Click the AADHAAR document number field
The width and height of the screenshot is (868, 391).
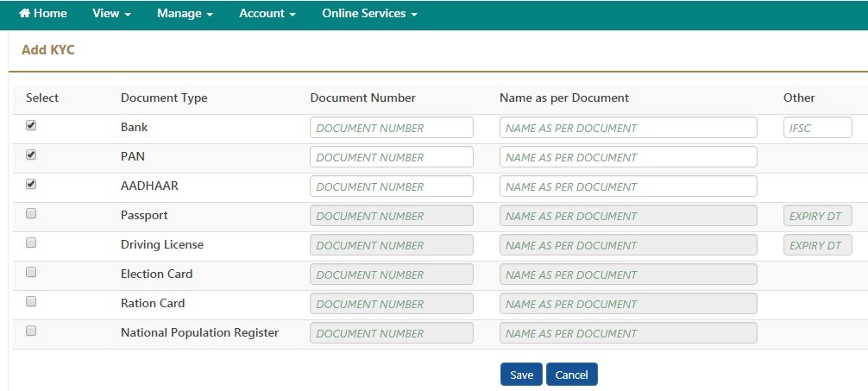pos(392,186)
